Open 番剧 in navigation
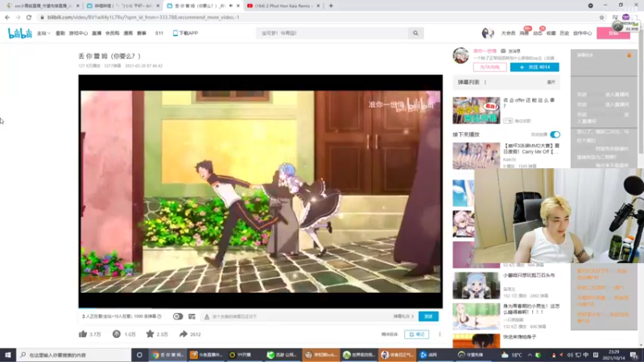This screenshot has width=644, height=362. coord(60,33)
